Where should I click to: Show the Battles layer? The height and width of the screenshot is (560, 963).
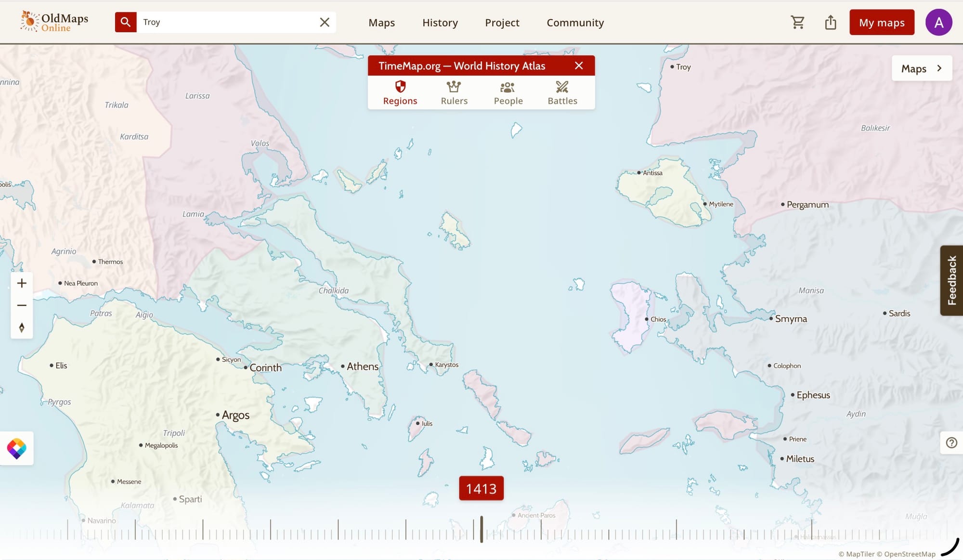562,92
